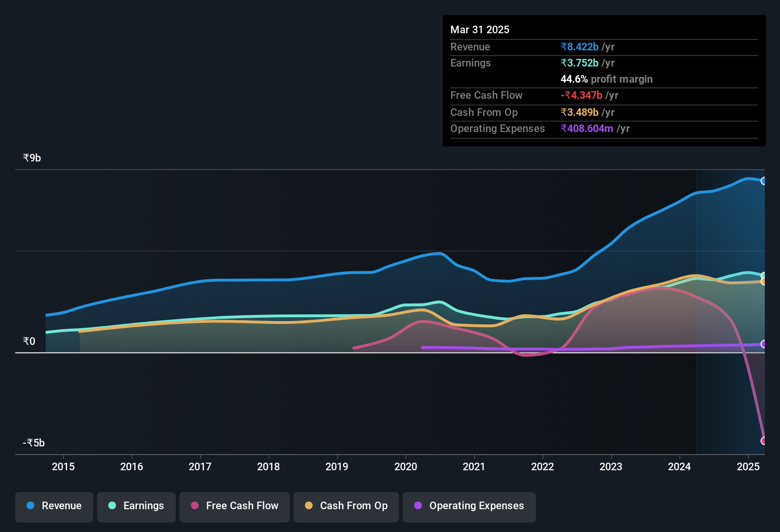Image resolution: width=780 pixels, height=532 pixels.
Task: Click the -₹5b y-axis label
Action: 34,443
